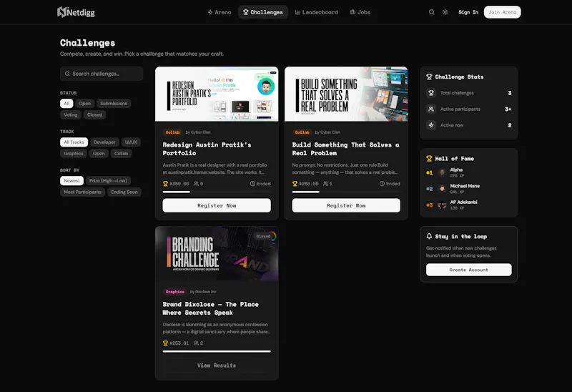Click the Total challenges icon
This screenshot has width=572, height=392.
pos(431,93)
